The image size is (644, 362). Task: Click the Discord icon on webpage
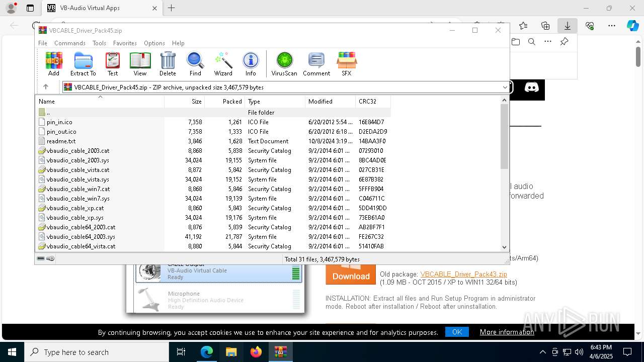pos(532,87)
